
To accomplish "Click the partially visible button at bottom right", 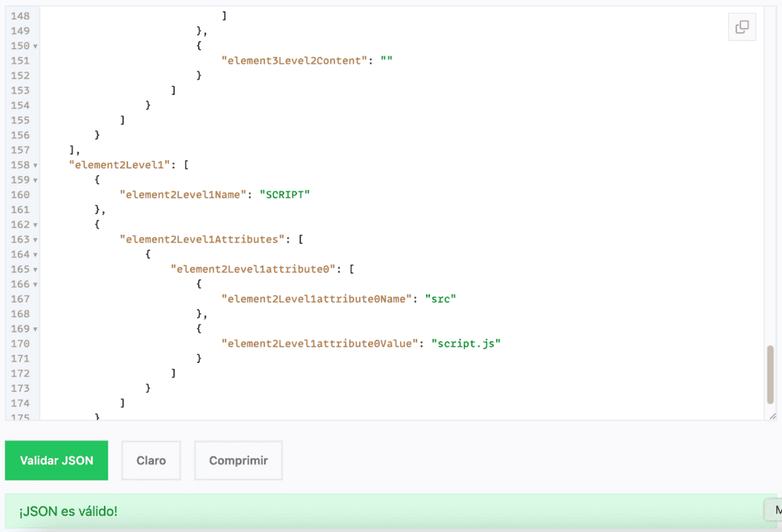I will (774, 509).
